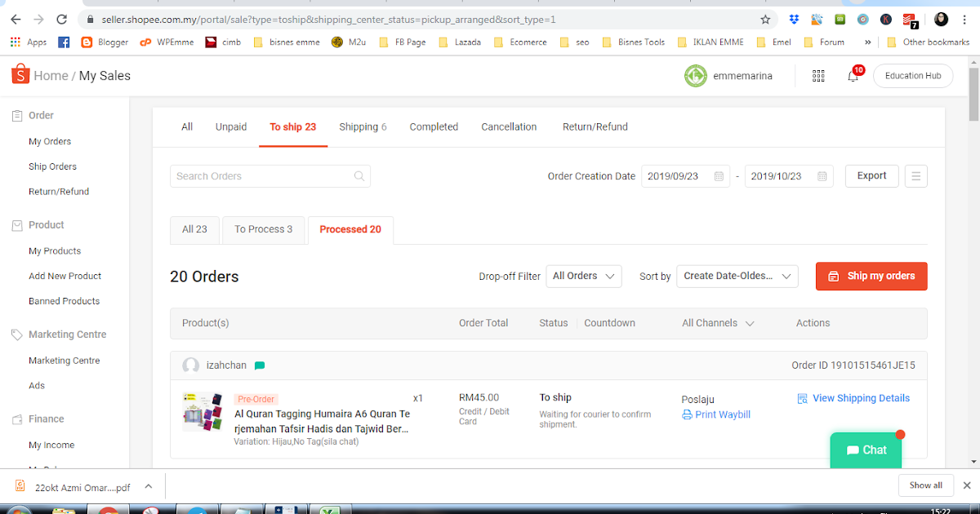The height and width of the screenshot is (514, 980).
Task: Bookmark this page with star icon
Action: (765, 19)
